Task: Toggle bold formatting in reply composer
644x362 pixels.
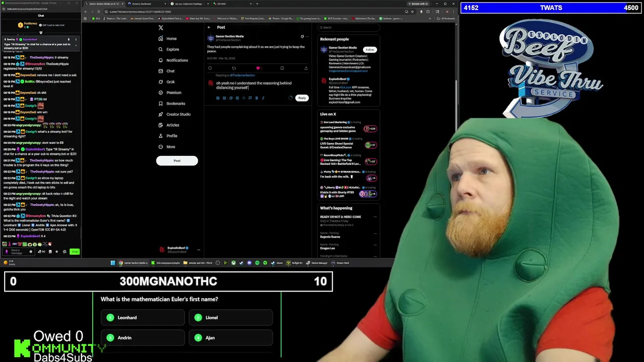Action: click(257, 98)
